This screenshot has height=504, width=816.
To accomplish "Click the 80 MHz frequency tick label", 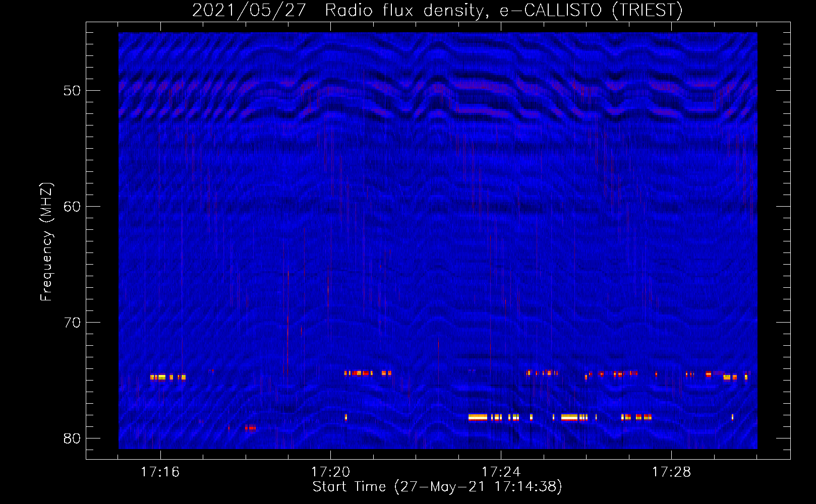I will click(x=72, y=438).
